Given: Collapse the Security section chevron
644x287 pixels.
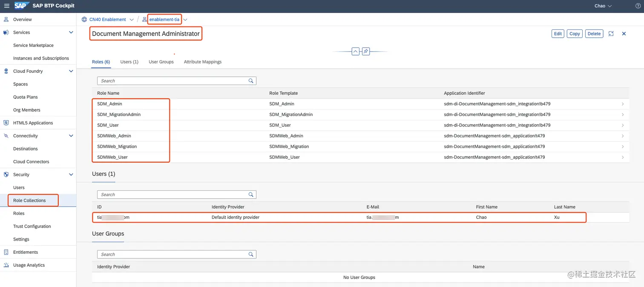Looking at the screenshot, I should [71, 174].
